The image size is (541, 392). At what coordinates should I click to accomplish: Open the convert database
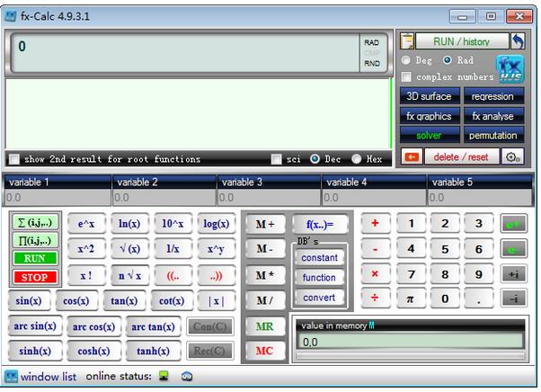pos(320,298)
